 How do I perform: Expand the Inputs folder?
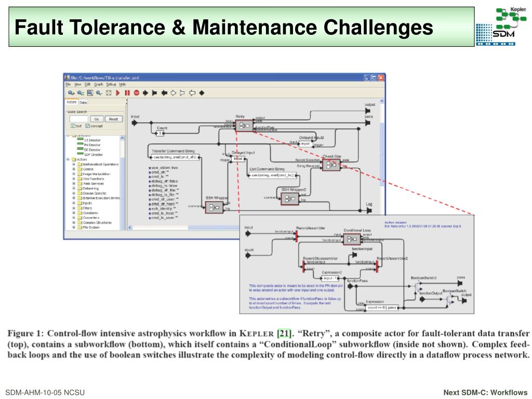click(x=74, y=203)
